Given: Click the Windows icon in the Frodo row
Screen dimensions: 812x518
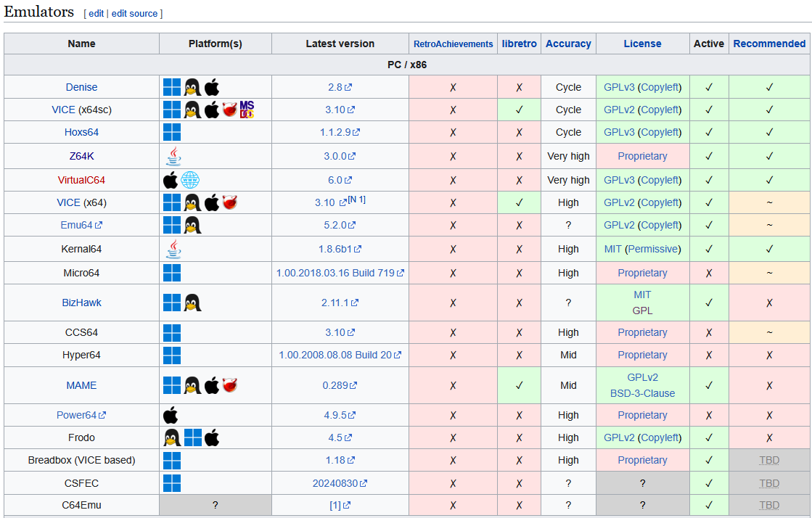Looking at the screenshot, I should pos(192,437).
